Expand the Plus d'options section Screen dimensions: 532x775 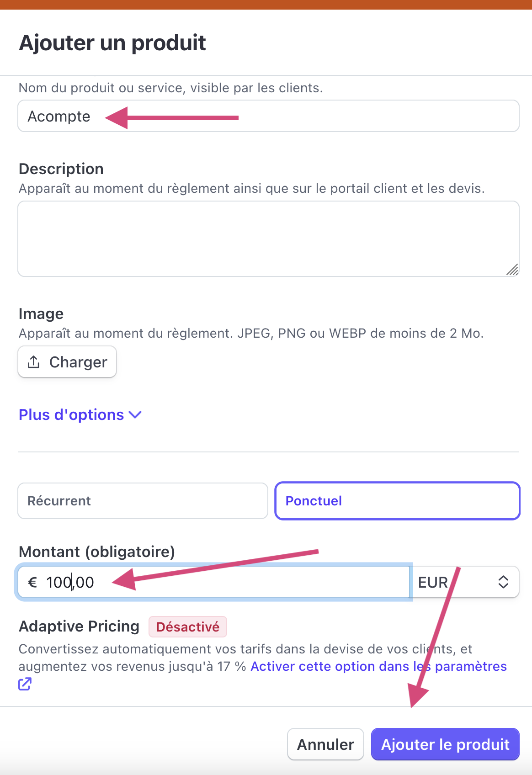point(80,415)
